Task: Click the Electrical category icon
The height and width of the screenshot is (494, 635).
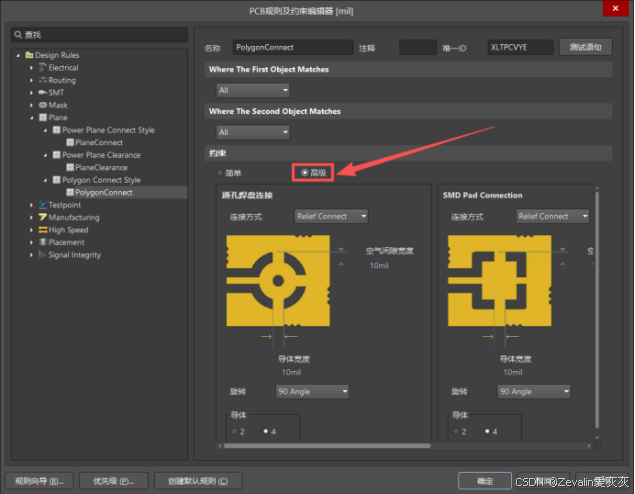Action: (43, 67)
